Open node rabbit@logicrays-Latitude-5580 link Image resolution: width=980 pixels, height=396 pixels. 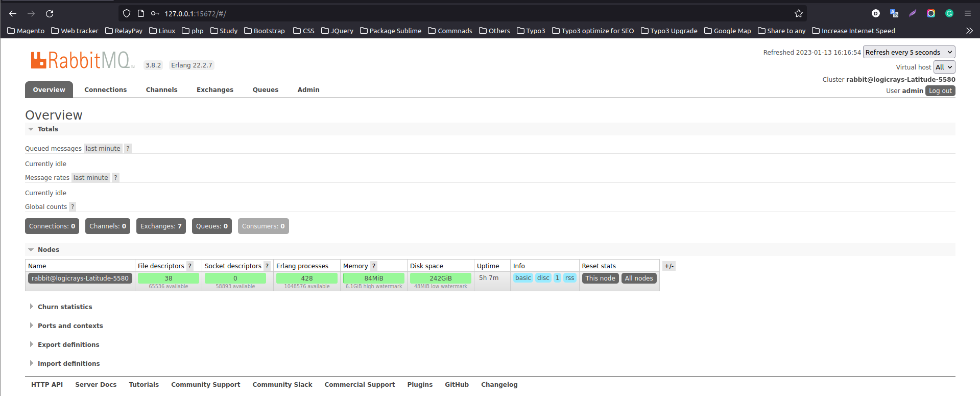(x=80, y=278)
